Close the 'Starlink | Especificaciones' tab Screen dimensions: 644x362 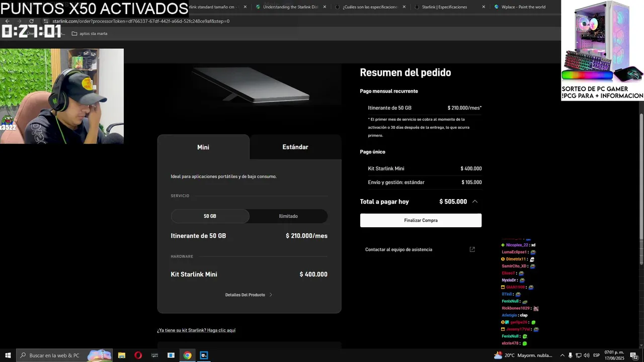click(484, 7)
